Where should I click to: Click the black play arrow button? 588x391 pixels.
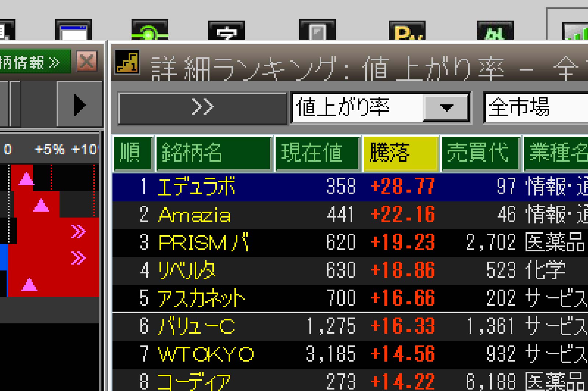[79, 105]
